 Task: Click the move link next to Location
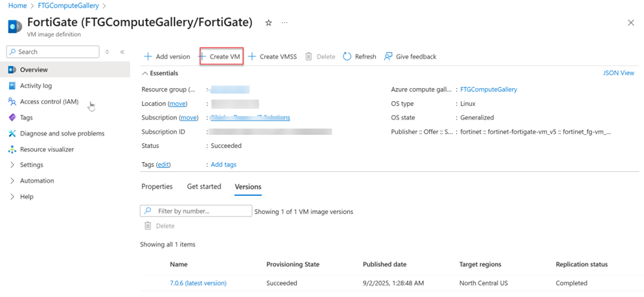[x=178, y=104]
